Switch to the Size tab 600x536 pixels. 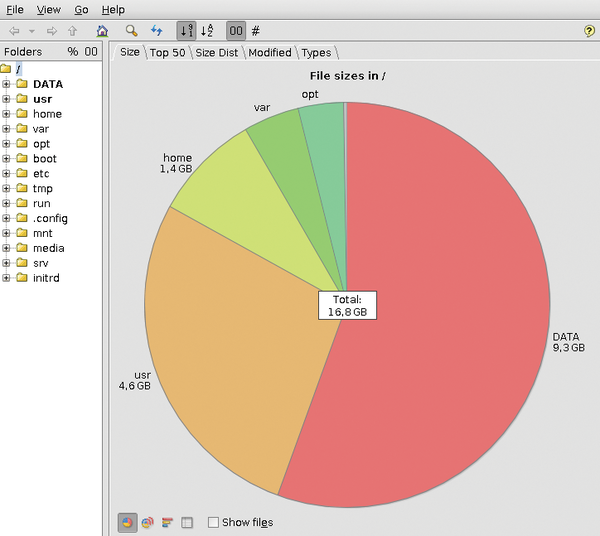point(130,52)
